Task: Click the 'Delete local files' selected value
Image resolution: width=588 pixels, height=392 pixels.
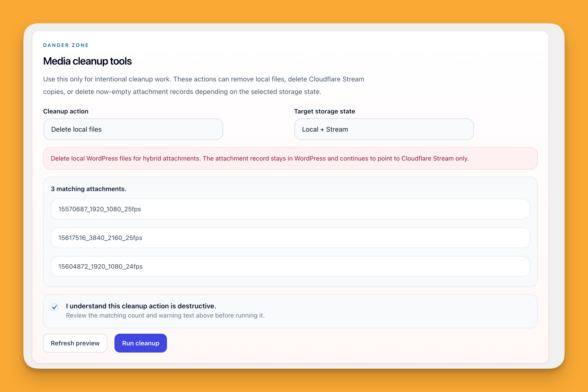Action: [x=76, y=129]
